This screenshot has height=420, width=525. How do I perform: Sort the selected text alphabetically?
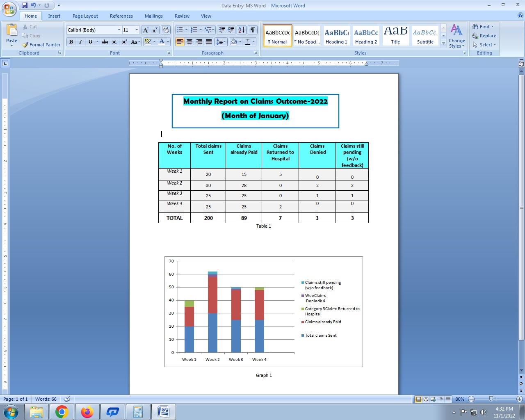pyautogui.click(x=241, y=30)
